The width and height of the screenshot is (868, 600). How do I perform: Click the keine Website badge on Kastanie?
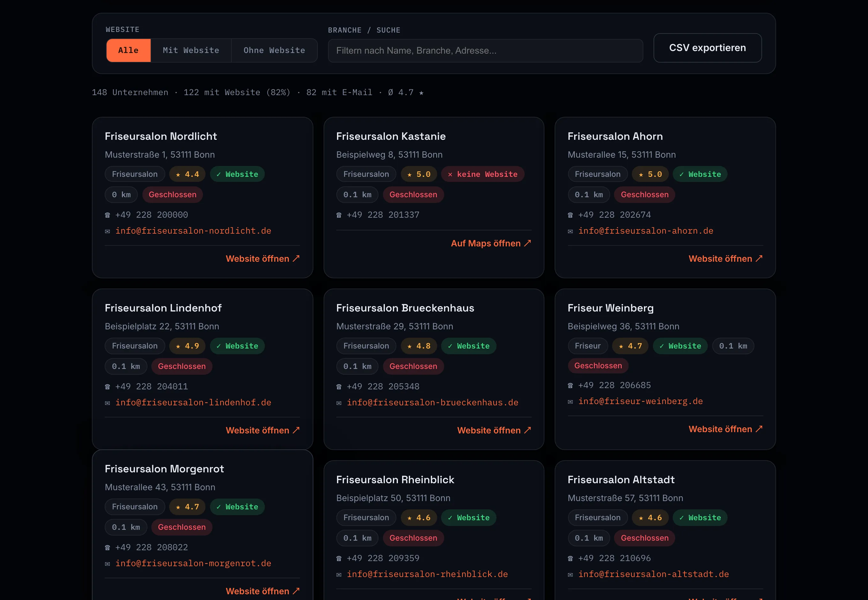coord(483,174)
